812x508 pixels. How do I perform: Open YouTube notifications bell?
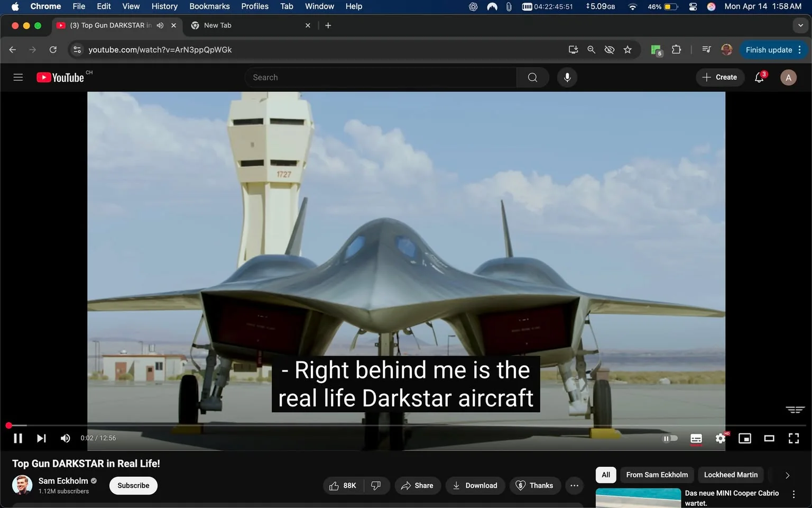click(760, 77)
